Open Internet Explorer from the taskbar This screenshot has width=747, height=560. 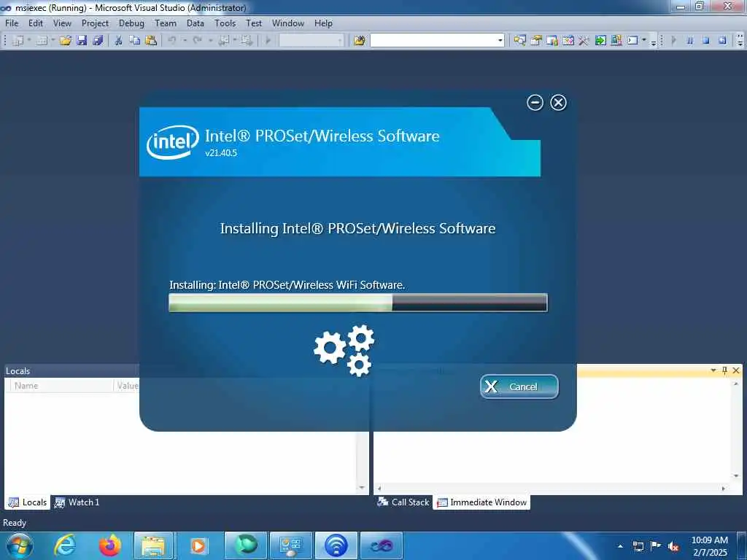coord(65,545)
